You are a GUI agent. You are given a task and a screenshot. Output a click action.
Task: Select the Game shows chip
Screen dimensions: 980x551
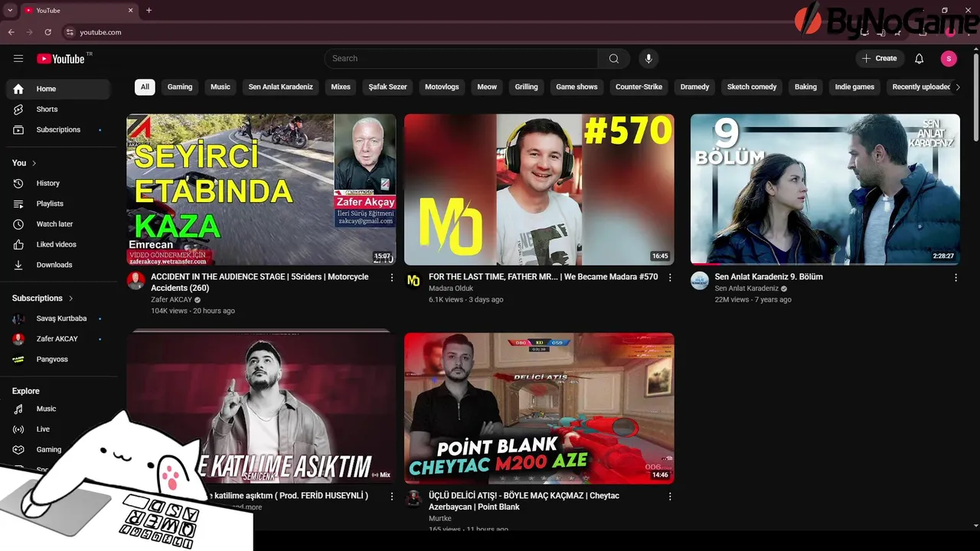(577, 87)
